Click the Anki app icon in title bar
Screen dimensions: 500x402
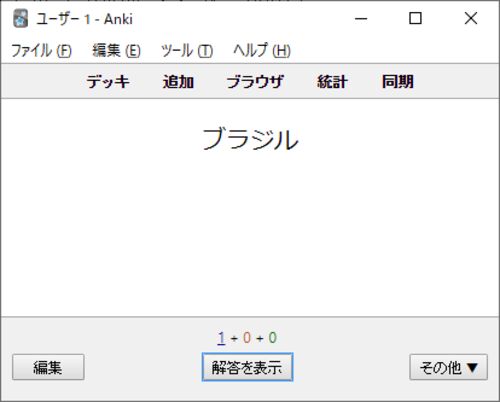click(x=21, y=18)
